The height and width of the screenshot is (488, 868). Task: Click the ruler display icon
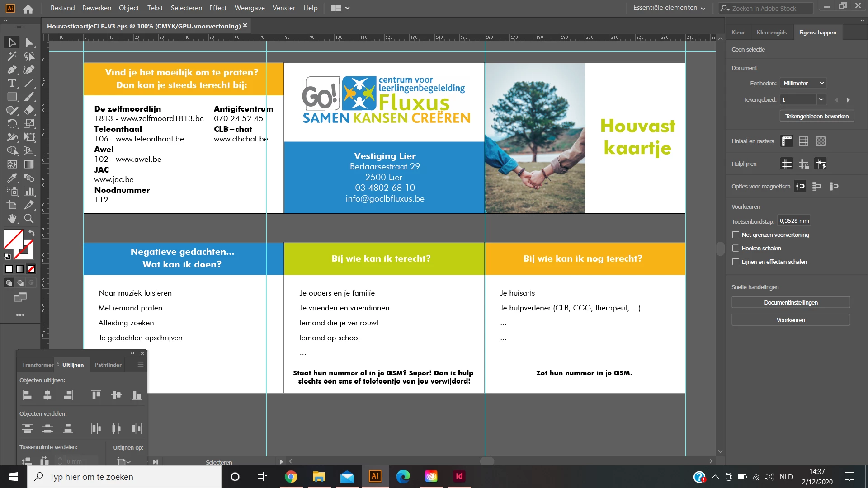click(787, 141)
